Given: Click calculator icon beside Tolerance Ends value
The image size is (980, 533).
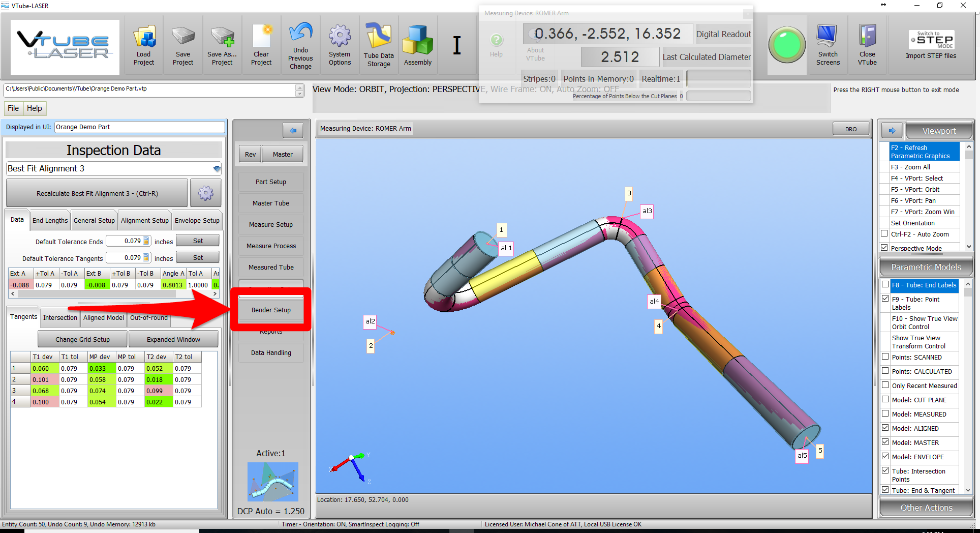Looking at the screenshot, I should click(x=146, y=241).
